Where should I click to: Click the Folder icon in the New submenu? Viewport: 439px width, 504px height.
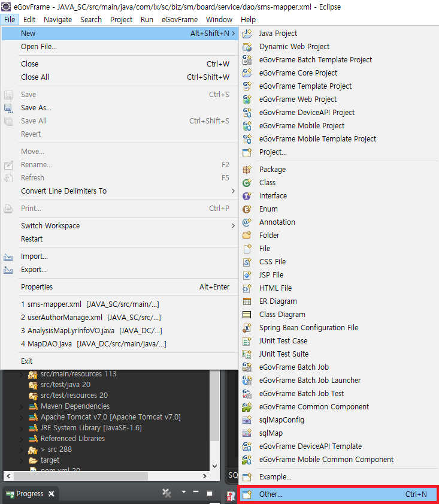pyautogui.click(x=247, y=236)
